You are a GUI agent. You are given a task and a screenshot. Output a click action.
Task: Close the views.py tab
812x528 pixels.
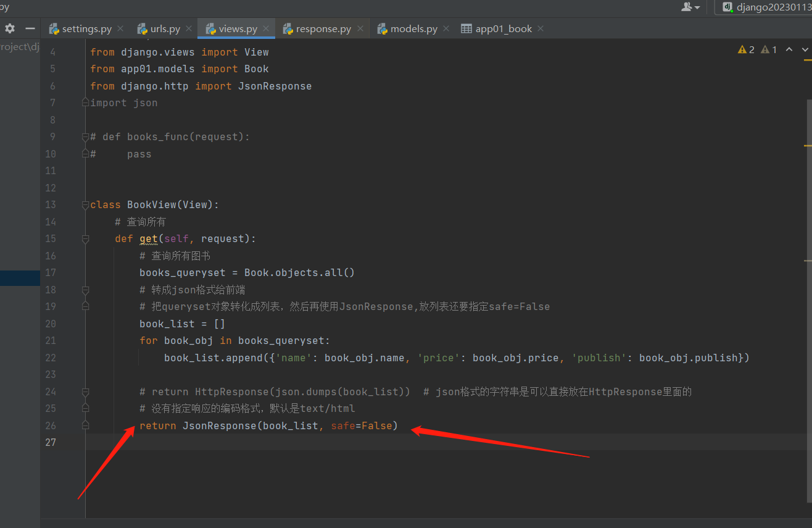[x=266, y=28]
